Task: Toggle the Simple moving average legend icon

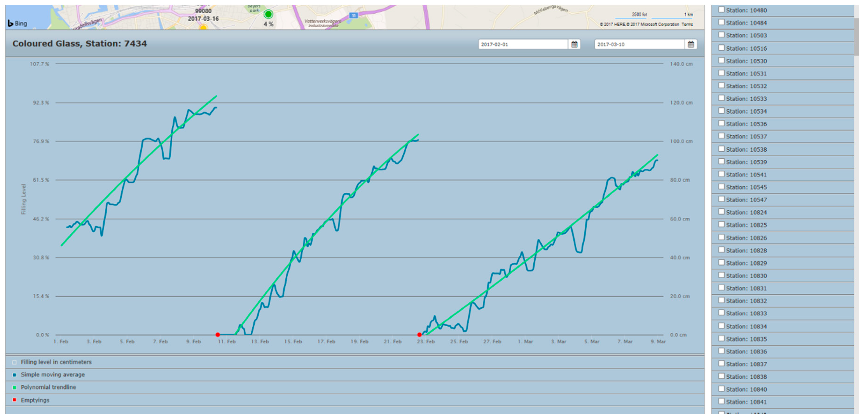Action: pos(14,375)
